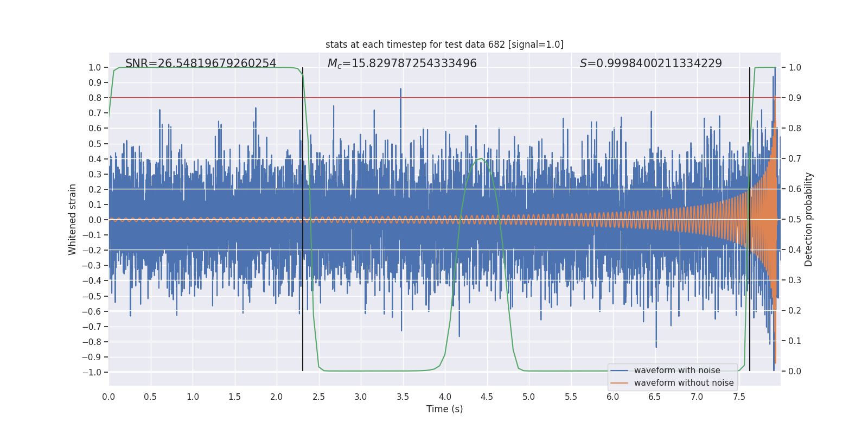The width and height of the screenshot is (868, 434).
Task: Click time axis tick label 1.0
Action: pos(193,397)
